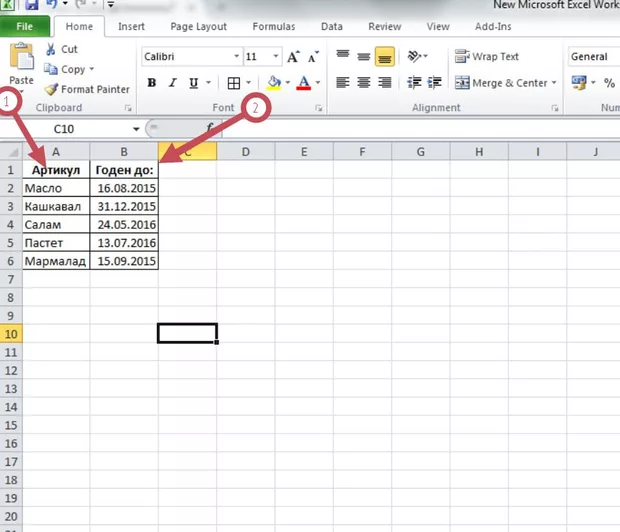The image size is (620, 532).
Task: Open Font group dialog launcher
Action: coord(319,108)
